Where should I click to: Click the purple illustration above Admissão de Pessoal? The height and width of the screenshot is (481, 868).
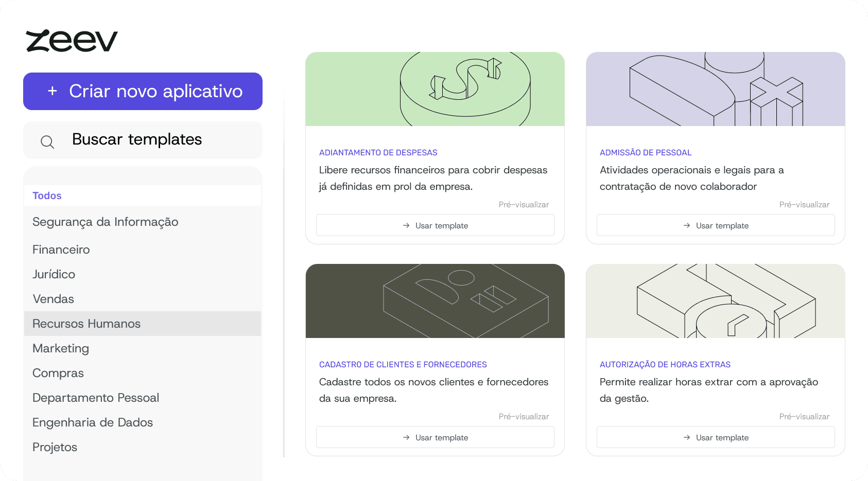(x=715, y=88)
